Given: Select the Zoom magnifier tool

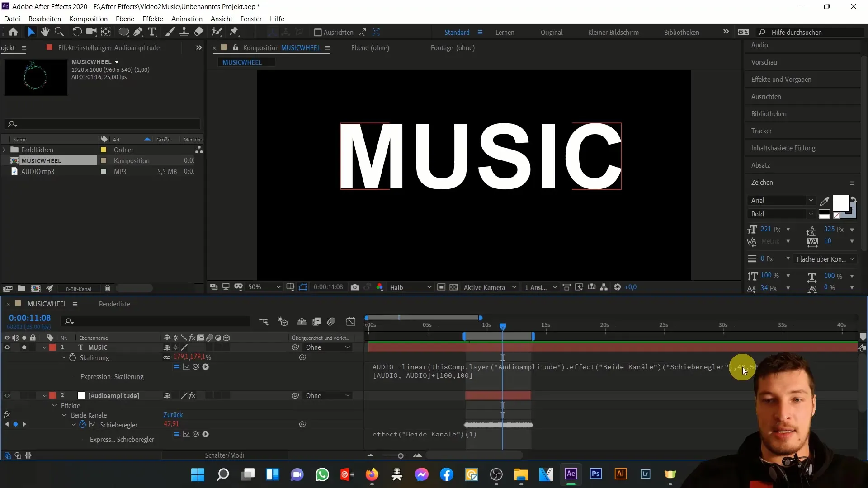Looking at the screenshot, I should click(x=59, y=32).
